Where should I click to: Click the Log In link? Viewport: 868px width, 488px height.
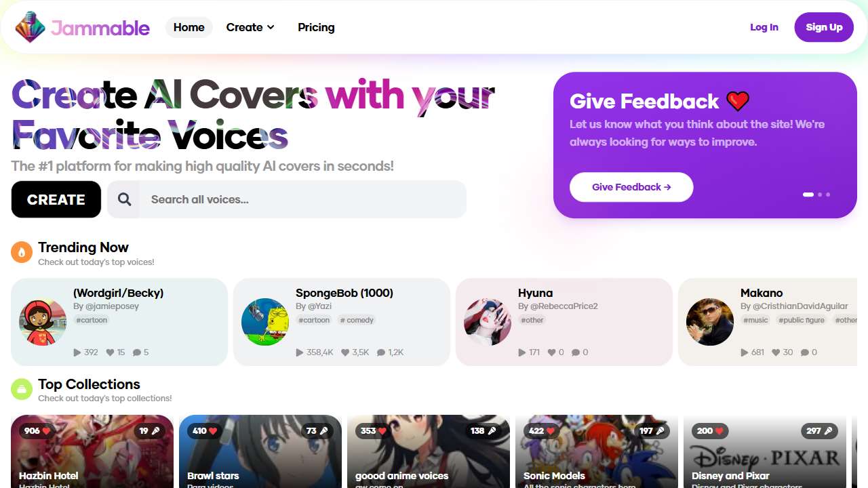(x=764, y=27)
